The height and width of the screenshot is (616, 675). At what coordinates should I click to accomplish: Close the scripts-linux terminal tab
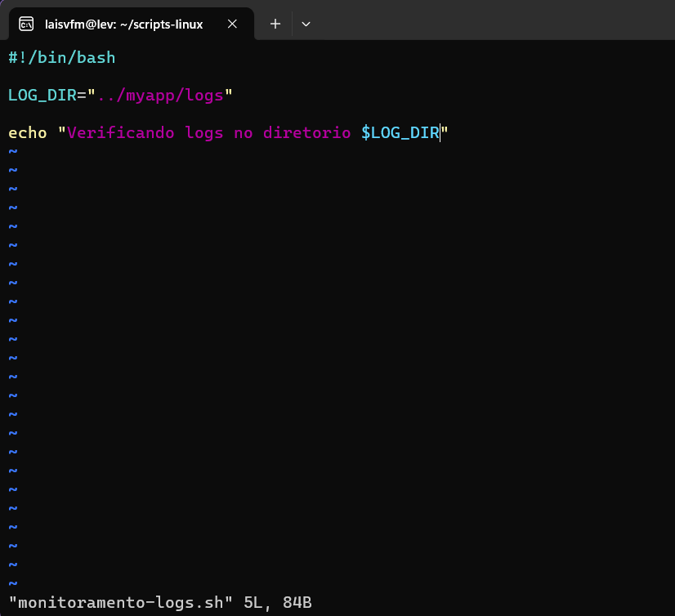pos(232,24)
